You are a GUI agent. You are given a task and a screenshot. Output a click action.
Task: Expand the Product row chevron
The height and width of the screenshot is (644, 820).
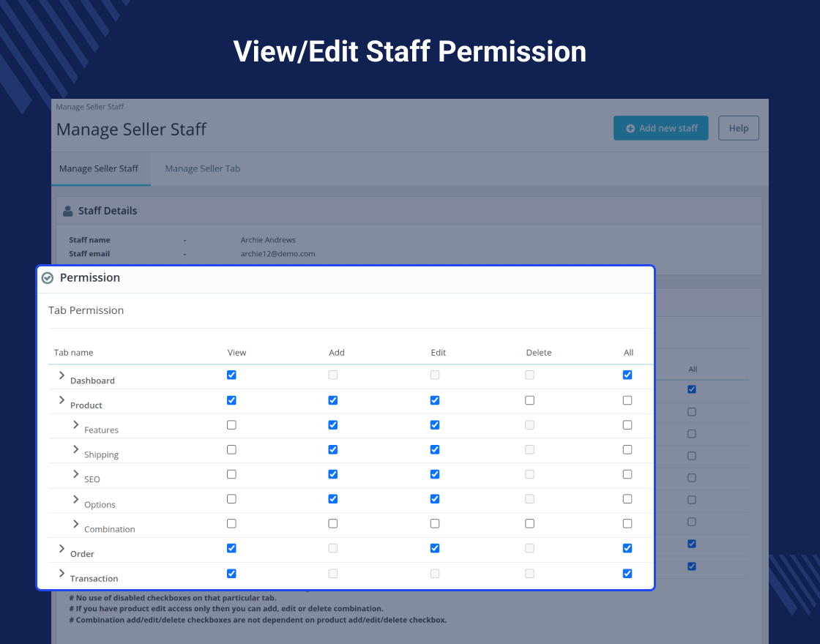tap(61, 400)
